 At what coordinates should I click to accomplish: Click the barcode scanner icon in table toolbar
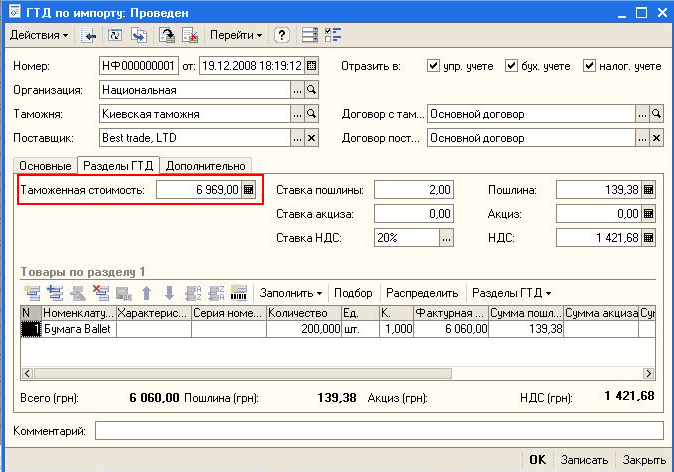tap(239, 293)
